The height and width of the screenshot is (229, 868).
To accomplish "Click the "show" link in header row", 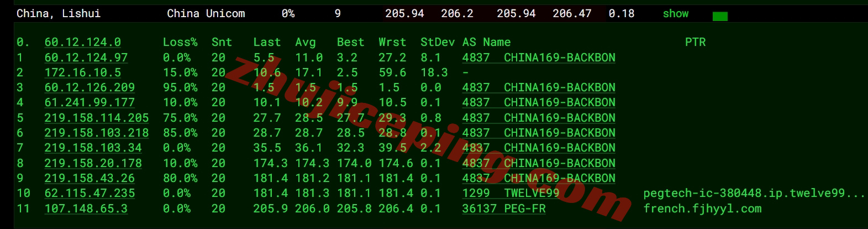I will pos(675,14).
